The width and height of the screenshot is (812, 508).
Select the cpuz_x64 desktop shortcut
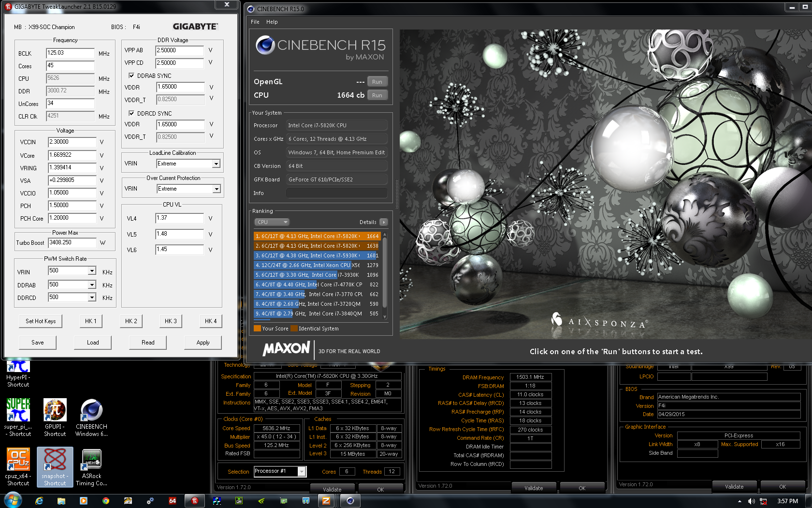pos(18,467)
